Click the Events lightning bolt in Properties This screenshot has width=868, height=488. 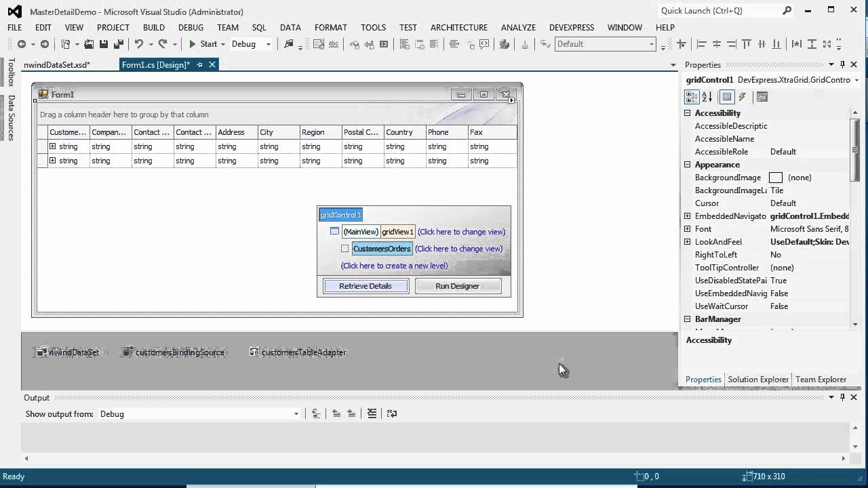[743, 97]
